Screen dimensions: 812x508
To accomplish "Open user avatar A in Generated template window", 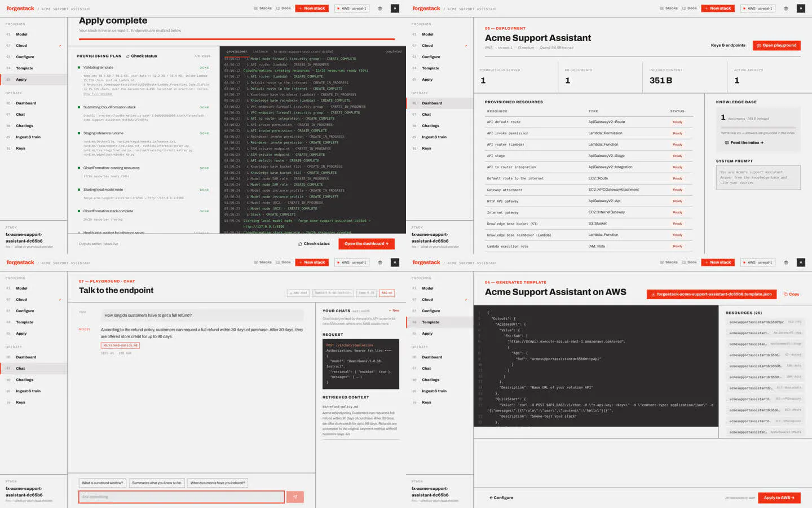I will (x=801, y=262).
